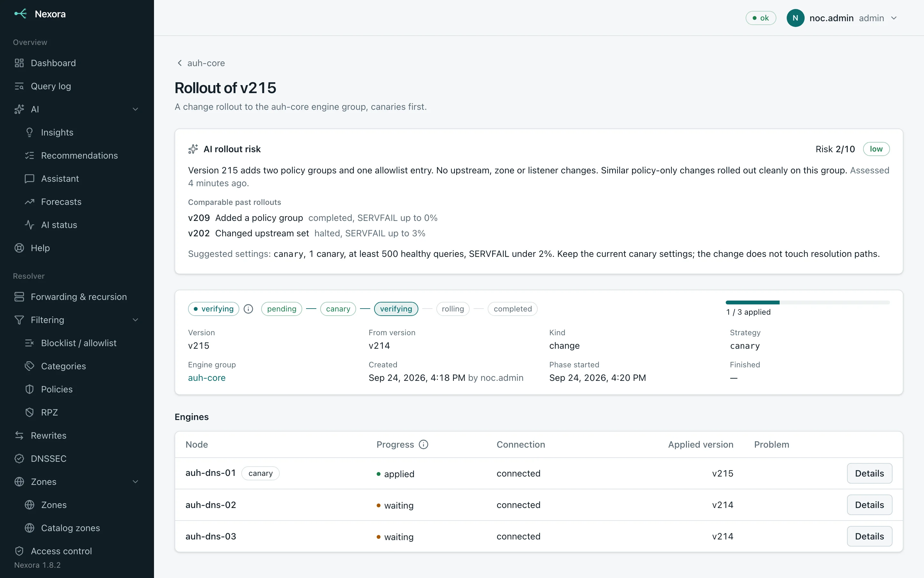Click the highlighted verifying phase step
Viewport: 924px width, 578px height.
pyautogui.click(x=396, y=309)
